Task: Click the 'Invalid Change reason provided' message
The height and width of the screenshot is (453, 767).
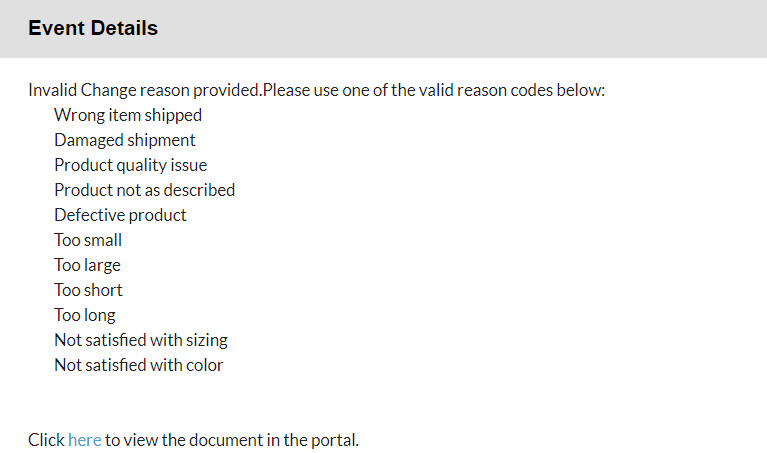Action: click(145, 90)
